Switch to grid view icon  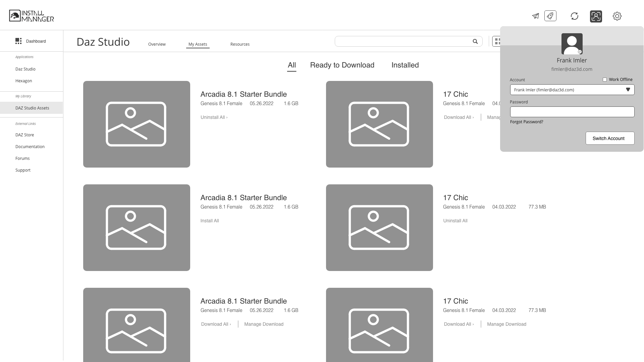(497, 41)
